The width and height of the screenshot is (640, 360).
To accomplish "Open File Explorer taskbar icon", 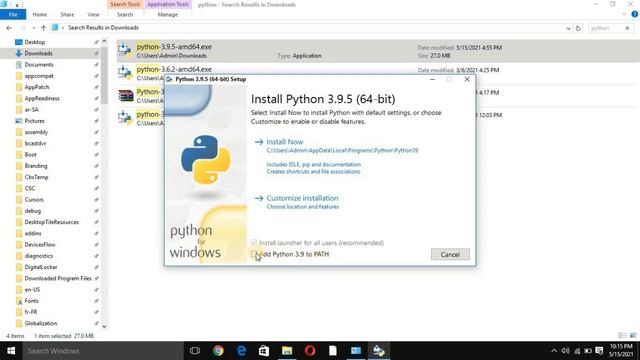I will point(287,351).
